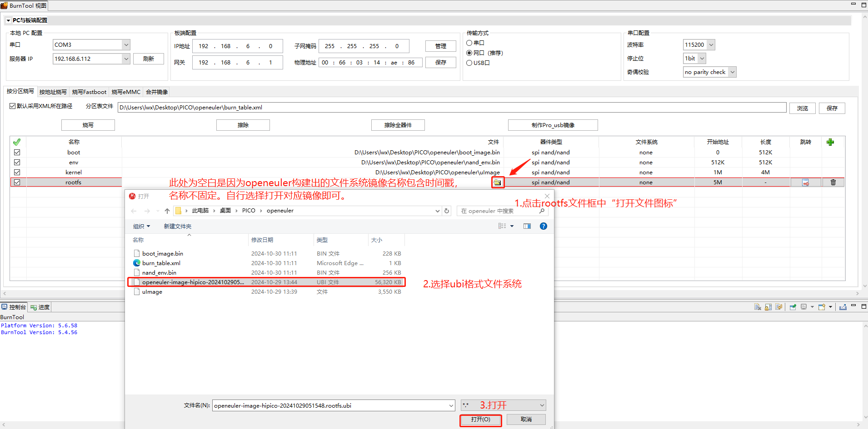Toggle the console Scroll Lock icon
Image resolution: width=868 pixels, height=429 pixels.
(x=768, y=307)
